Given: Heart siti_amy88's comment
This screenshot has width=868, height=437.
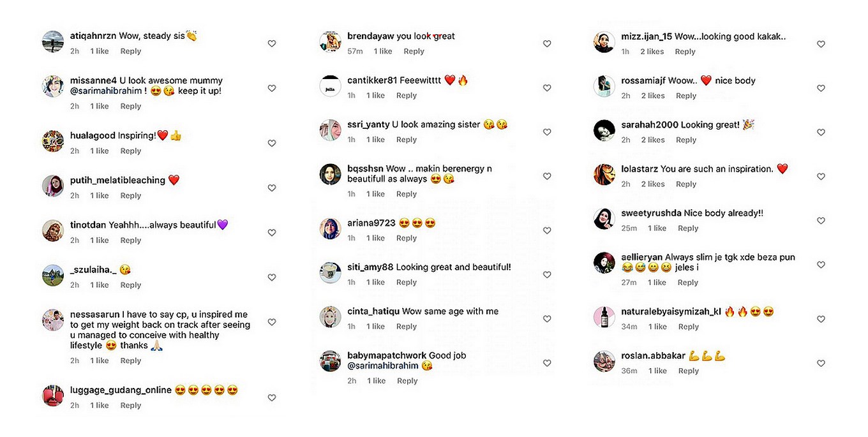Looking at the screenshot, I should (547, 275).
